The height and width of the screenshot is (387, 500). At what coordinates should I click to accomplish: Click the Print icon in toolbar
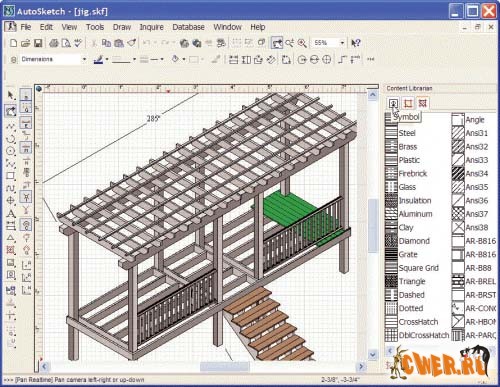coord(54,43)
